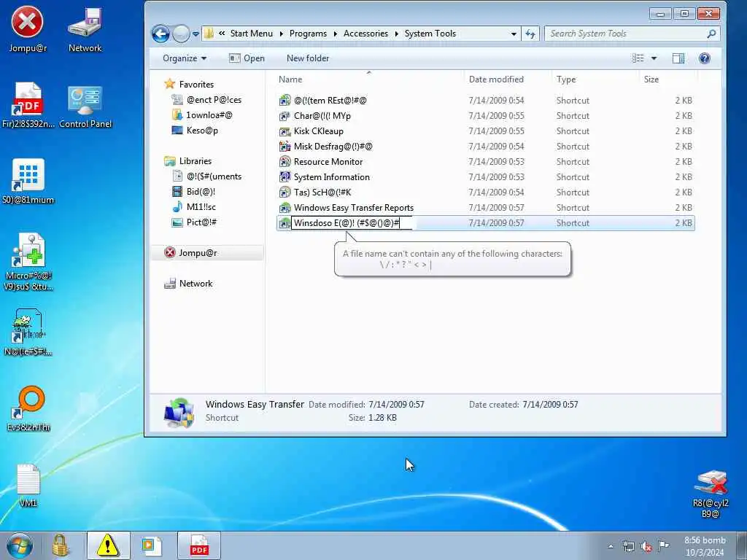Open the address bar history dropdown

(x=514, y=34)
